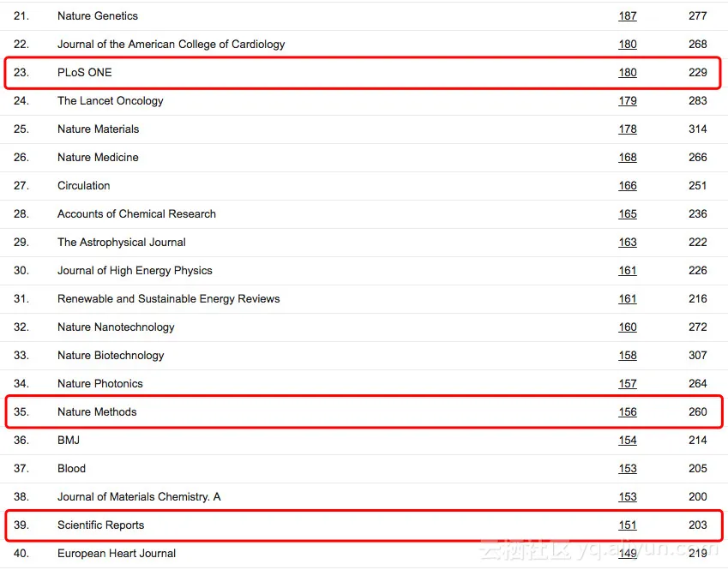Viewport: 728px width, 570px height.
Task: Click the 157 link for Nature Photonics
Action: coord(628,384)
